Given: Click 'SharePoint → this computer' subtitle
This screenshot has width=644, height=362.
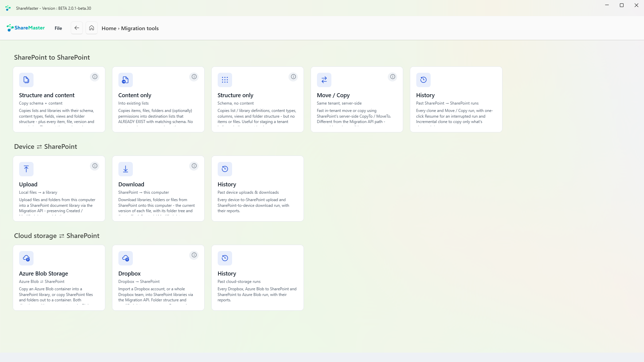Looking at the screenshot, I should tap(144, 192).
